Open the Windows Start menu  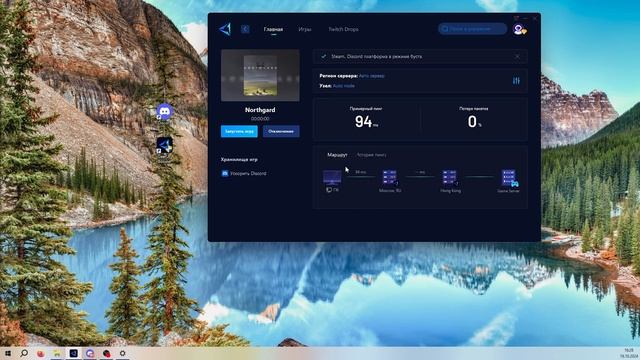tap(8, 353)
